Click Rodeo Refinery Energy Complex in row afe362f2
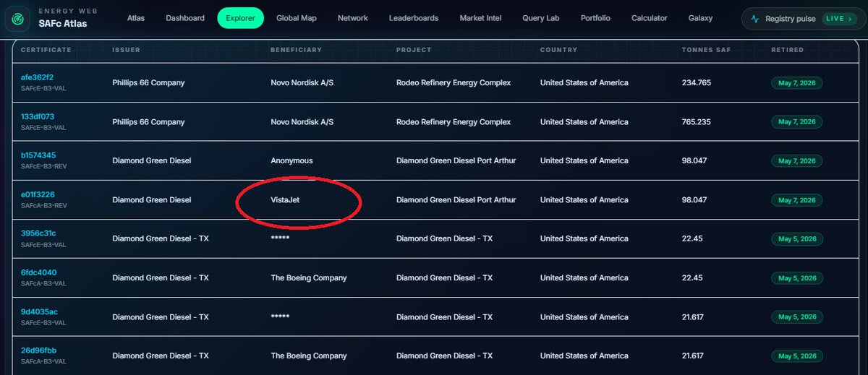This screenshot has height=375, width=868. click(x=454, y=83)
